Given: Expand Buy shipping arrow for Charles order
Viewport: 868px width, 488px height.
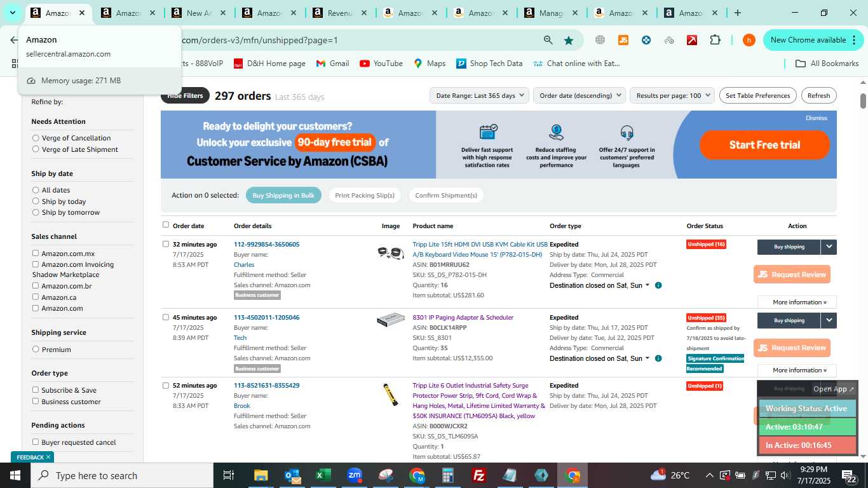Looking at the screenshot, I should tap(829, 247).
